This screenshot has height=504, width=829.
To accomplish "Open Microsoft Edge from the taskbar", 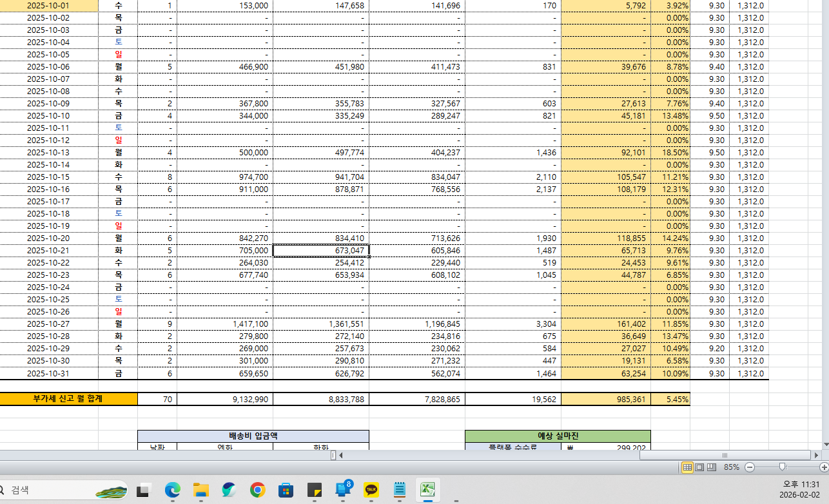I will tap(172, 490).
